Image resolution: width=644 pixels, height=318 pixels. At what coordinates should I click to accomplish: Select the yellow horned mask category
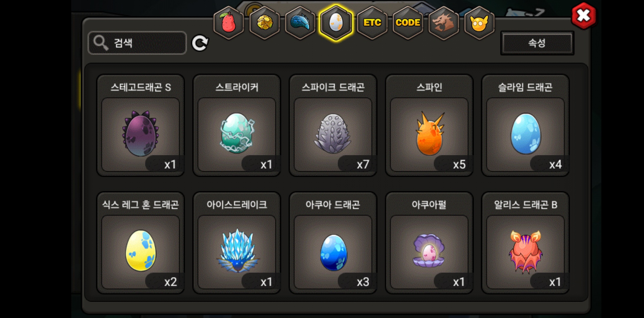tap(479, 23)
